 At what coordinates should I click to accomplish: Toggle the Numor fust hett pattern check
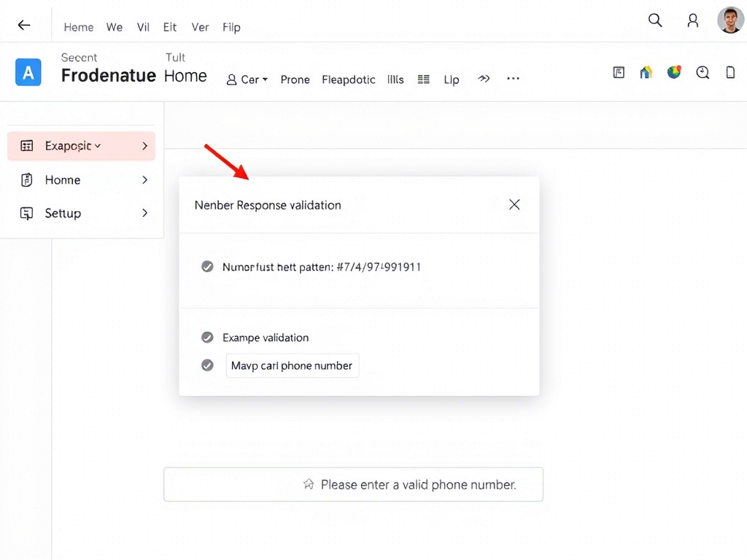(x=207, y=267)
